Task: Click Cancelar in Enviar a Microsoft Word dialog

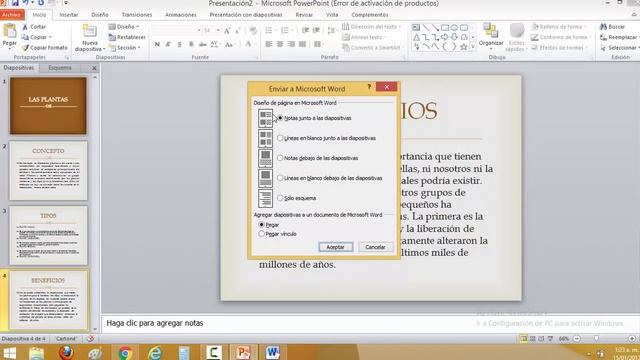Action: (375, 247)
